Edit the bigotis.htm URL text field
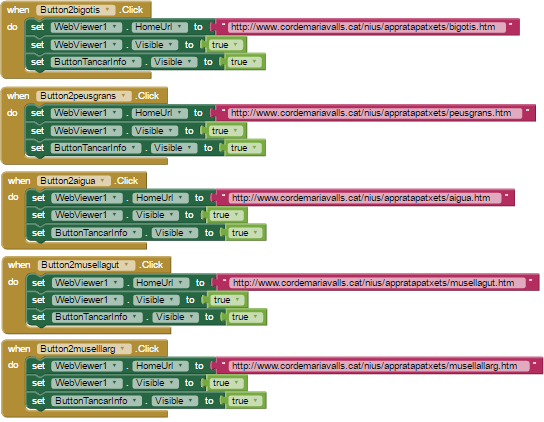The width and height of the screenshot is (544, 422). [367, 27]
